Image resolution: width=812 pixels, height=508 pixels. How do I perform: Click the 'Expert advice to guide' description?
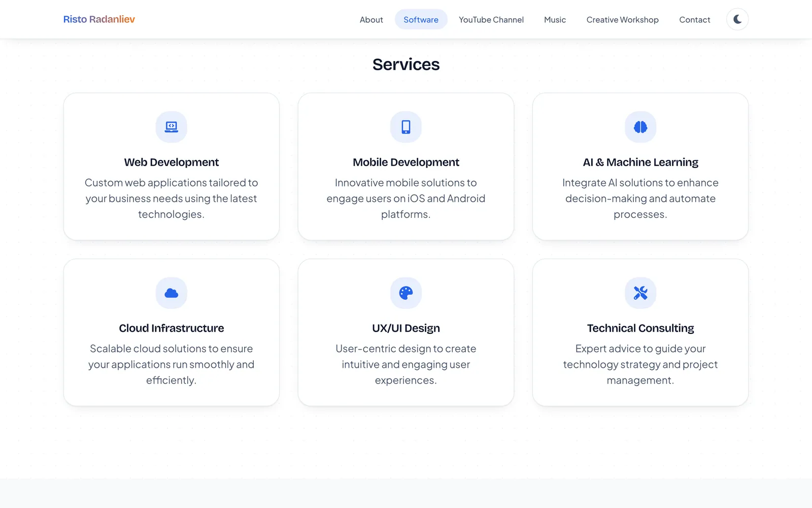[640, 364]
